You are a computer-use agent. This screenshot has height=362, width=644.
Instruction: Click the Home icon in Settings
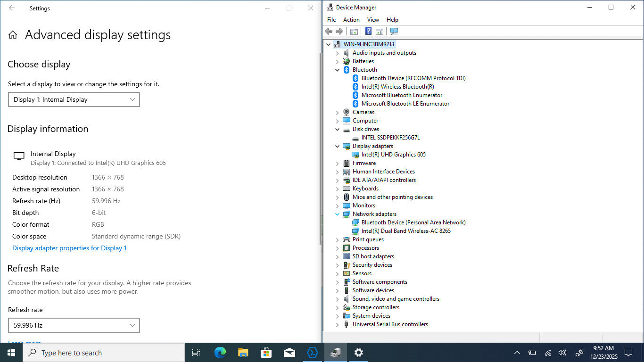(x=13, y=35)
